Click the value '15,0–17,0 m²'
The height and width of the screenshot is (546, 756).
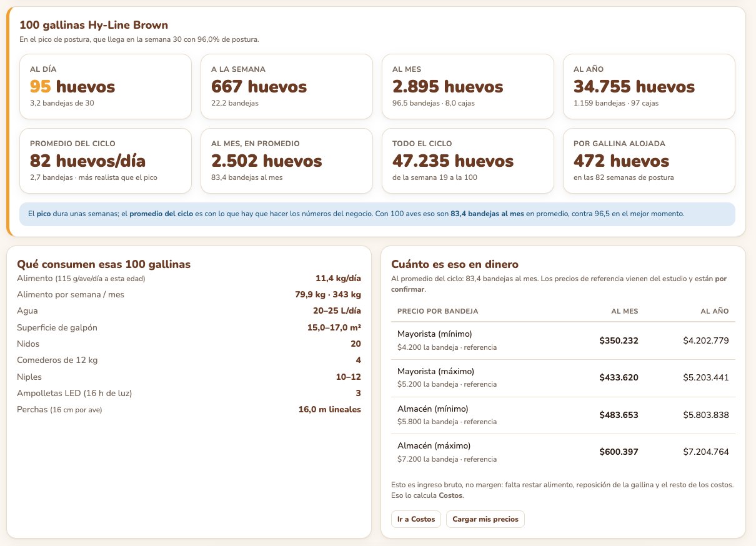[333, 327]
